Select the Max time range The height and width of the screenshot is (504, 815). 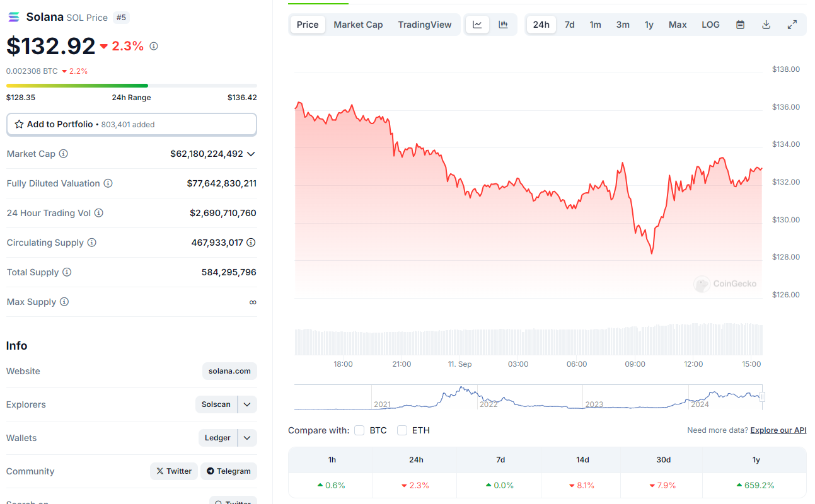(x=678, y=25)
